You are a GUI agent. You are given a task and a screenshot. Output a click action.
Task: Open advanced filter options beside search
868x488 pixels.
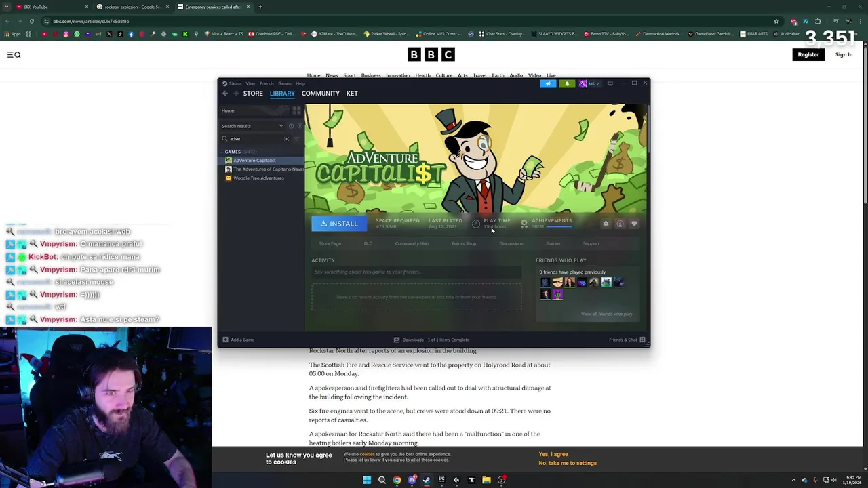click(x=296, y=139)
